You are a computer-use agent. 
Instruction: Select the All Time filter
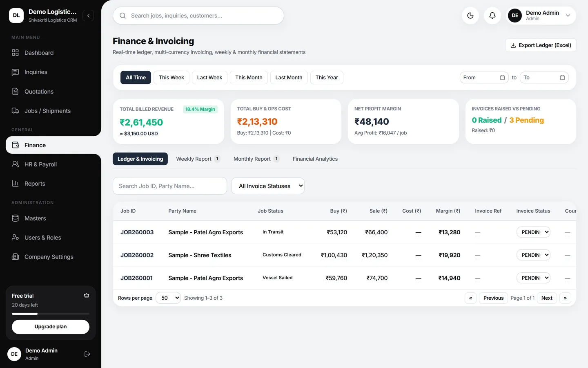tap(136, 78)
